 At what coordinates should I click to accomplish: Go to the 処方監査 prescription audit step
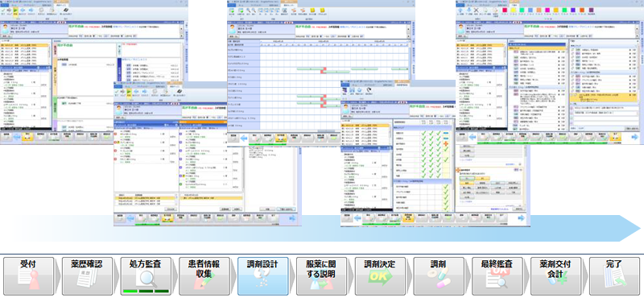(146, 276)
